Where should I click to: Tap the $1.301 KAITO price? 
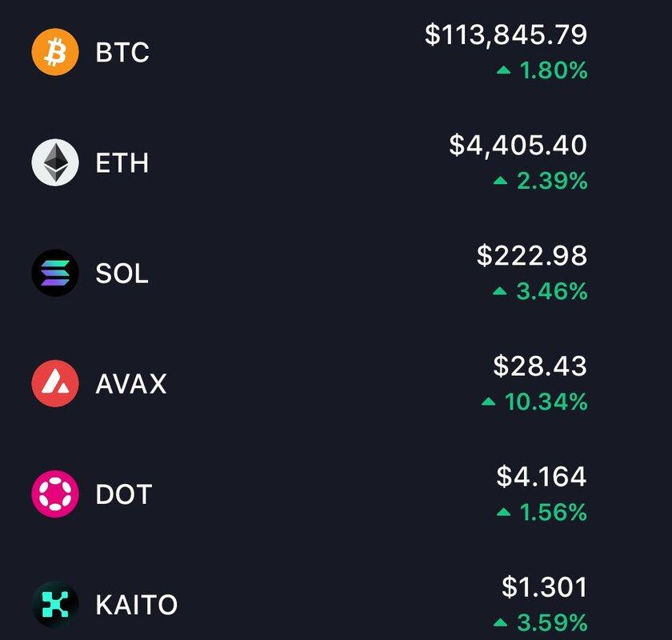[544, 587]
